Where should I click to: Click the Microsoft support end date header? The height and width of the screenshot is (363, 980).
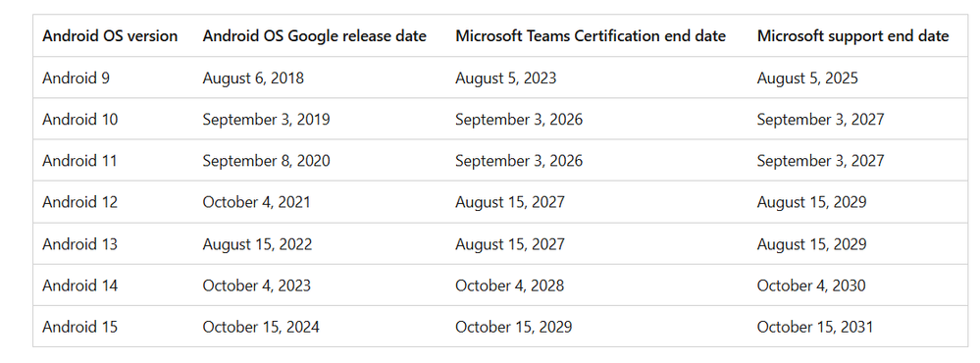(x=853, y=36)
